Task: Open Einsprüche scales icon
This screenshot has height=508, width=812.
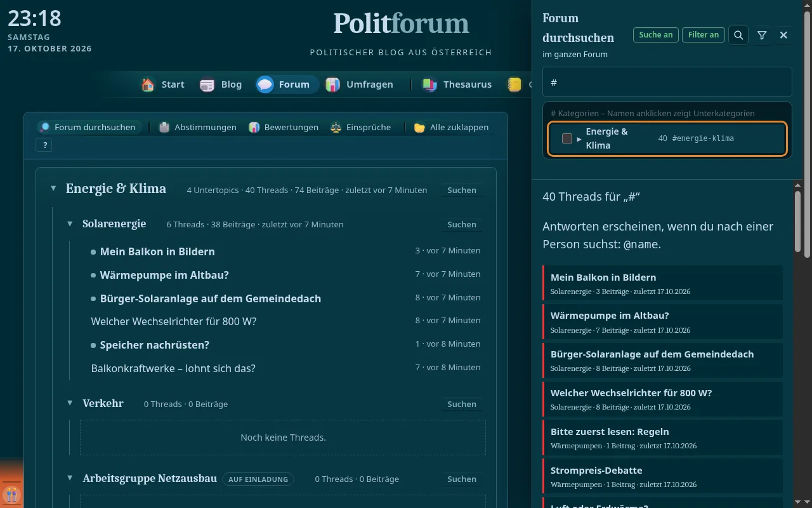Action: tap(336, 127)
